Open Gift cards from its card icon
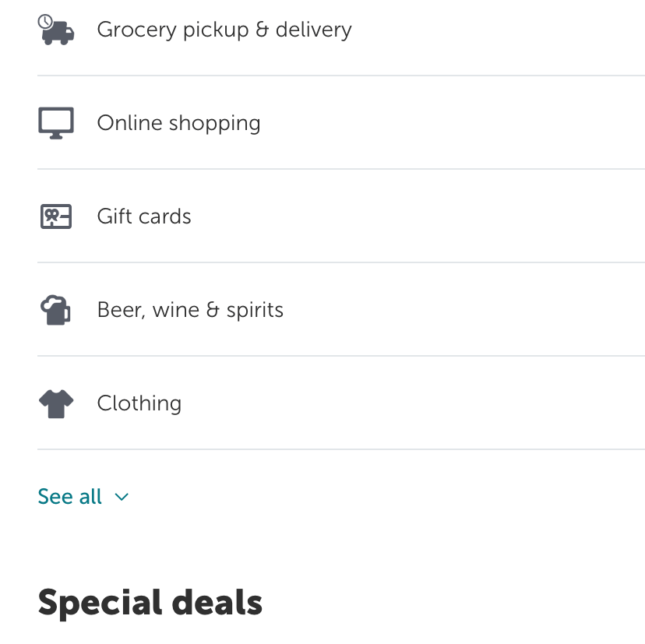Image resolution: width=645 pixels, height=644 pixels. 55,216
